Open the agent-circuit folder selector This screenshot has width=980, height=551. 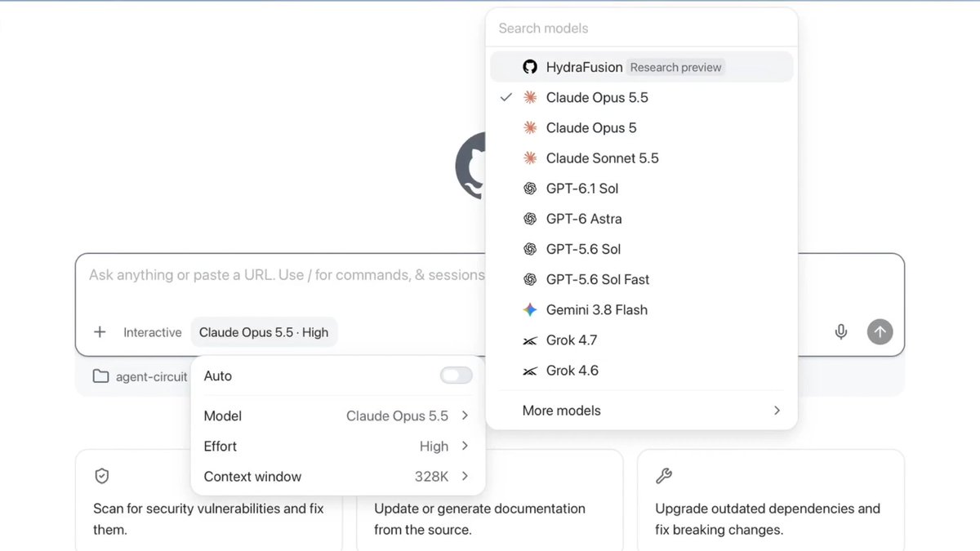tap(140, 376)
